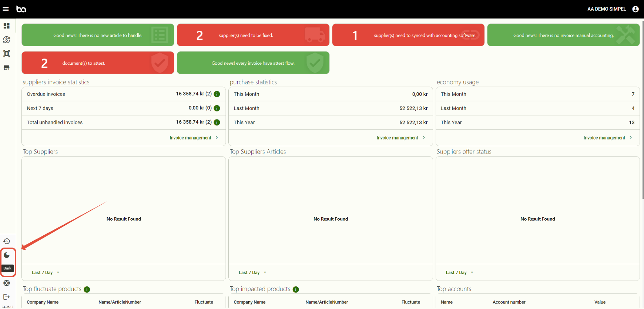Sort by Company Name in Top impacted products
Image resolution: width=644 pixels, height=309 pixels.
click(x=249, y=302)
